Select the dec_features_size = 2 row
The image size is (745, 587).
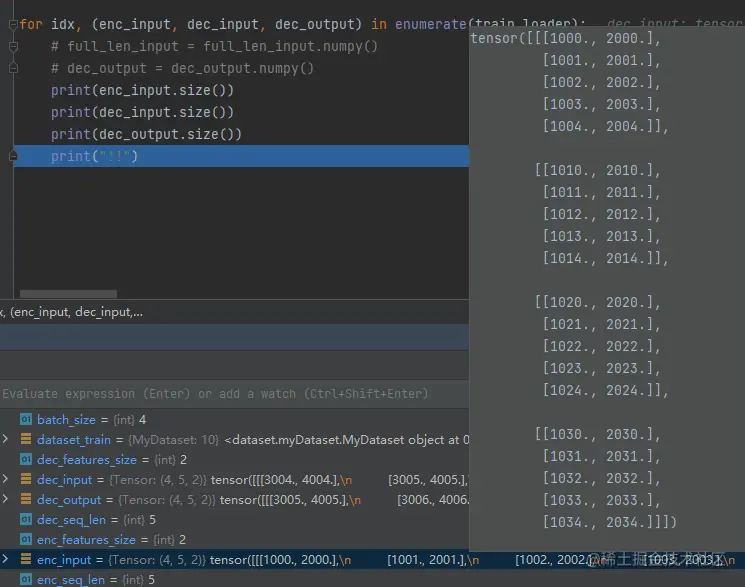pyautogui.click(x=234, y=460)
